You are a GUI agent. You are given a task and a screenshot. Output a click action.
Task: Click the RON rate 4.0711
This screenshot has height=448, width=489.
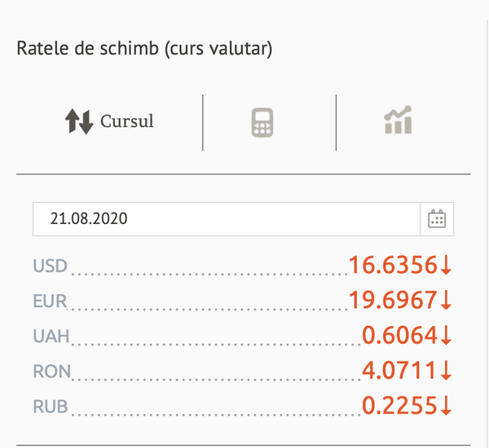[399, 371]
